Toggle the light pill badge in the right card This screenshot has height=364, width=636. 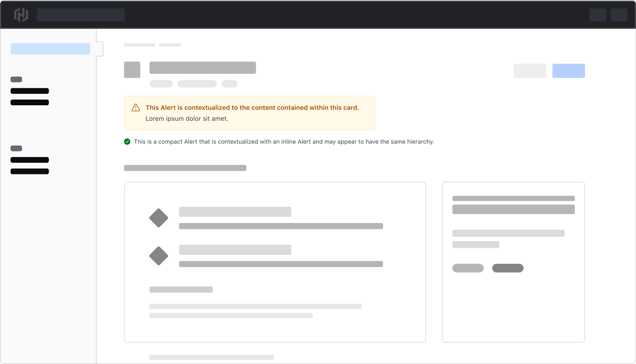tap(468, 268)
